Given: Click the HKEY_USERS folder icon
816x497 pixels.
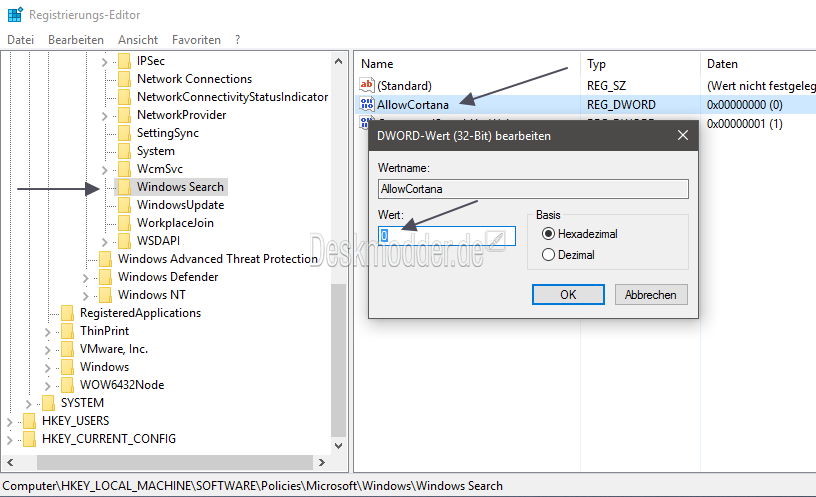Looking at the screenshot, I should [29, 421].
